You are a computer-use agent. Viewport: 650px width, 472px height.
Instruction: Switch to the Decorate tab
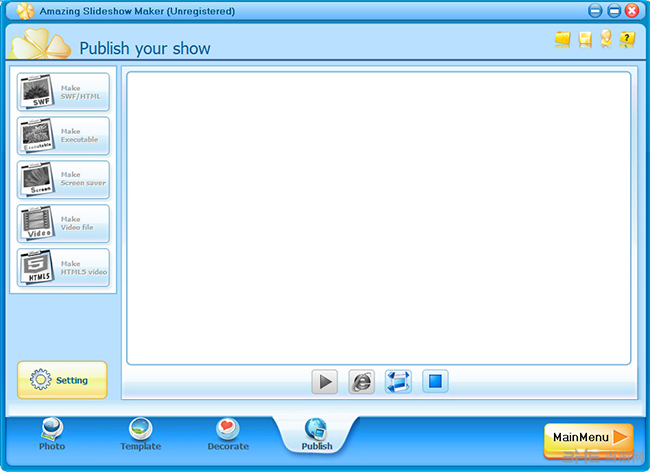(x=228, y=434)
